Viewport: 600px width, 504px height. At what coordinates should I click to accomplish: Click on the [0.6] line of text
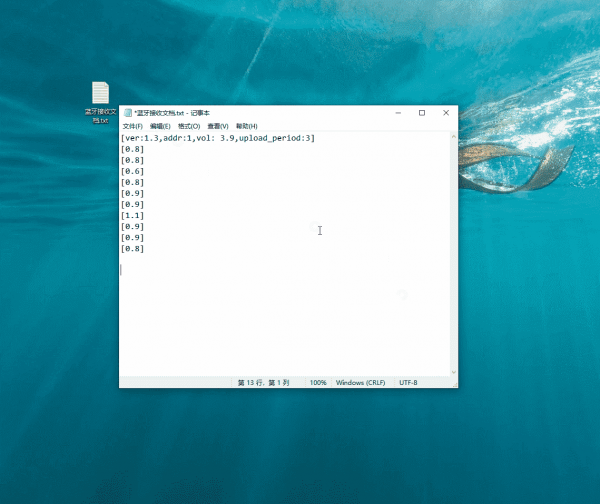[132, 171]
